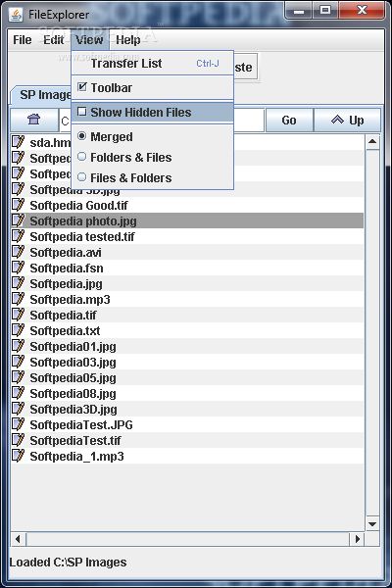This screenshot has height=588, width=392.
Task: Select Folders & Files sort option
Action: click(x=152, y=157)
